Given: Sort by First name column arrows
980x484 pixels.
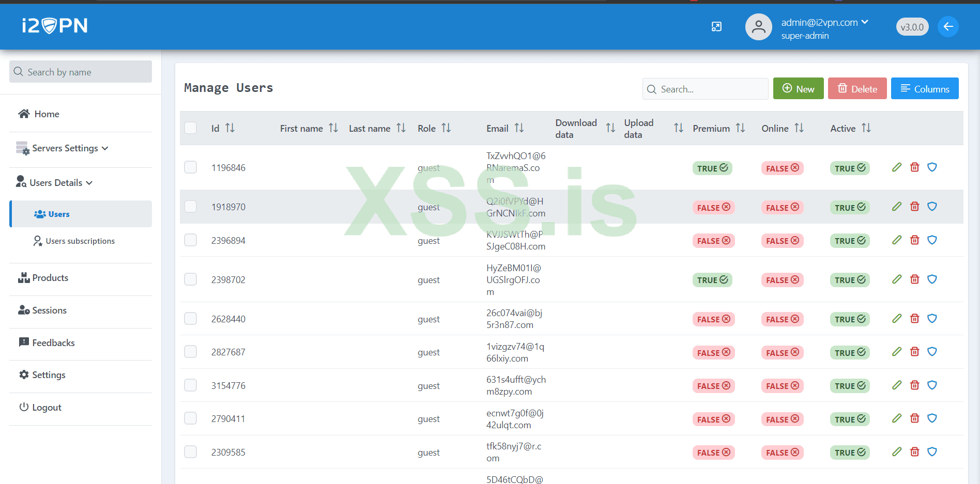Looking at the screenshot, I should 333,128.
